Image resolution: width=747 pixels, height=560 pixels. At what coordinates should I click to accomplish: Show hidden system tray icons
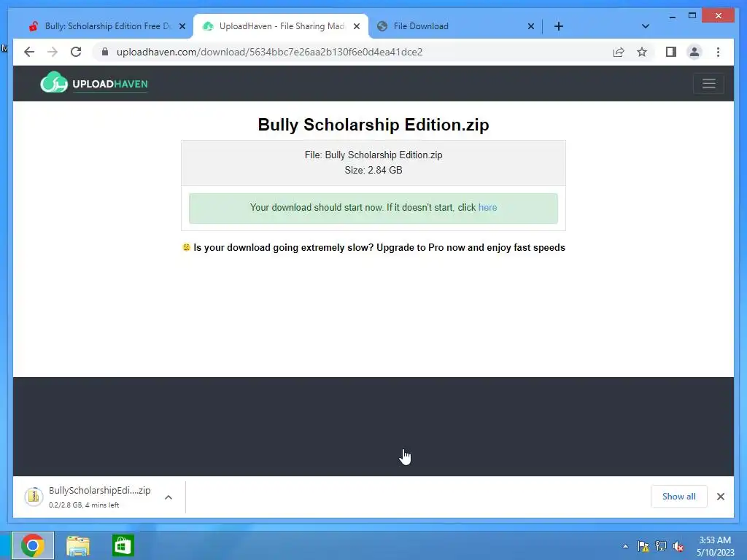pos(625,546)
